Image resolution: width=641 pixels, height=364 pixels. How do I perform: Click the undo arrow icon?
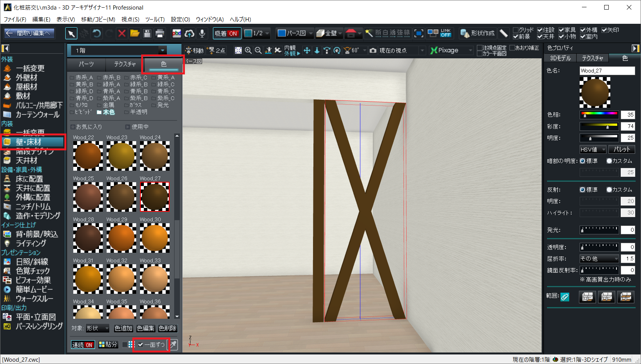pyautogui.click(x=97, y=34)
